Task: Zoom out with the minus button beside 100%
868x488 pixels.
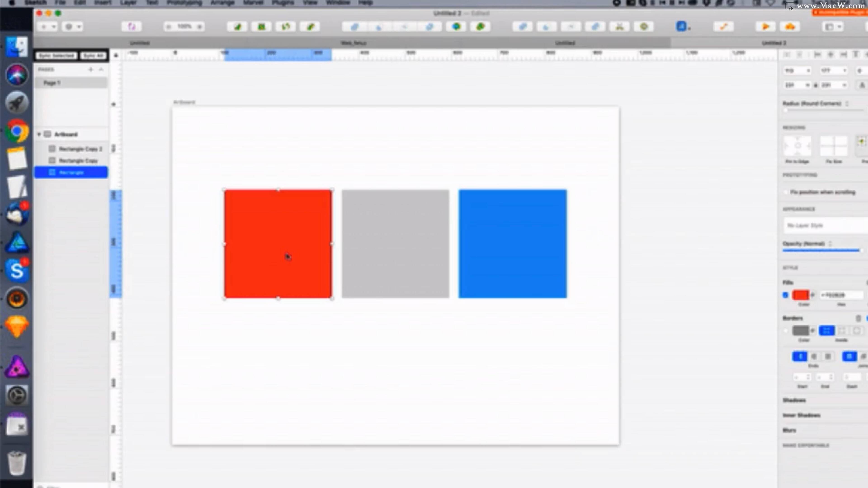Action: (x=169, y=27)
